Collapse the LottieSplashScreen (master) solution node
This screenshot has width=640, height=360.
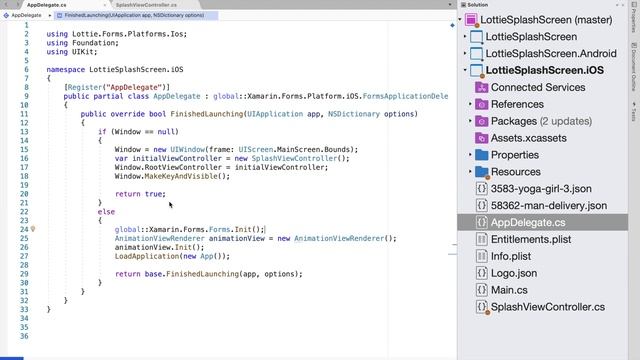pyautogui.click(x=460, y=20)
